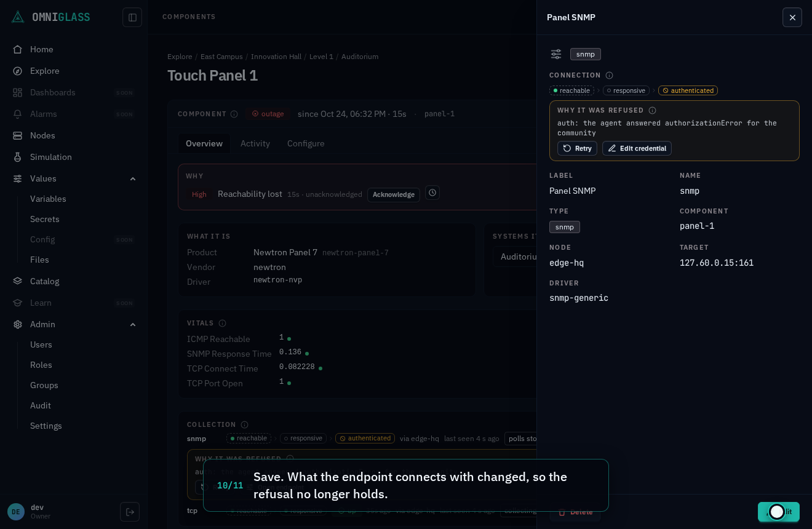Image resolution: width=812 pixels, height=529 pixels.
Task: Click info icon beside WHY IT WAS REFUSED in side panel
Action: click(652, 111)
